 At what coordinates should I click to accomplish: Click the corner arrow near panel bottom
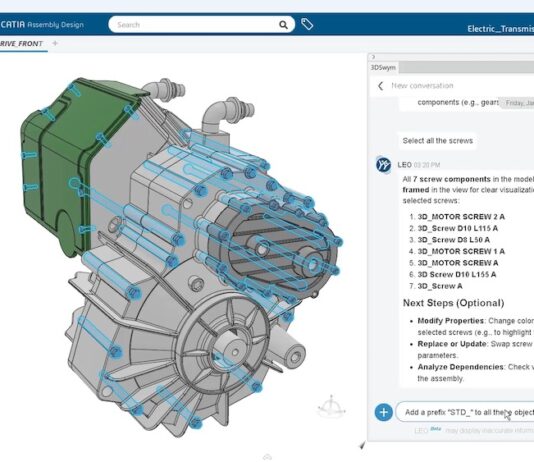(x=362, y=445)
